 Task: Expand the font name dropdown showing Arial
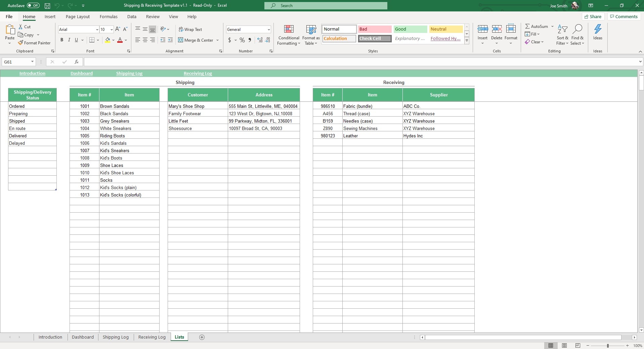point(97,30)
